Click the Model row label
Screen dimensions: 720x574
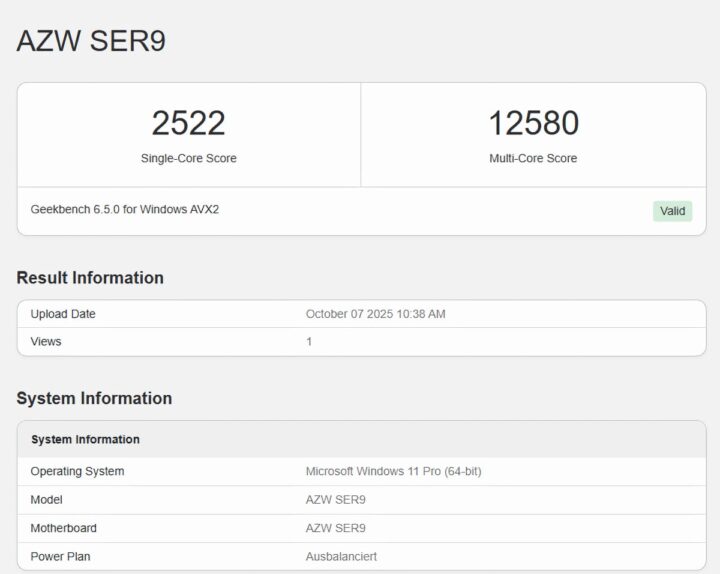coord(46,500)
